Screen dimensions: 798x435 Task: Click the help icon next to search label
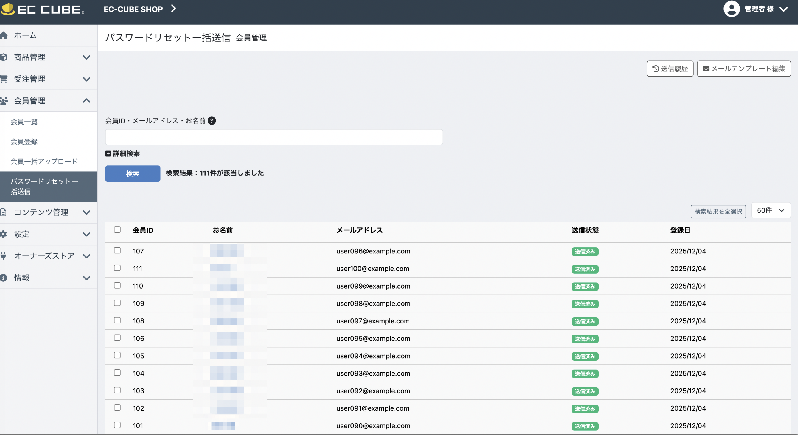pos(212,121)
